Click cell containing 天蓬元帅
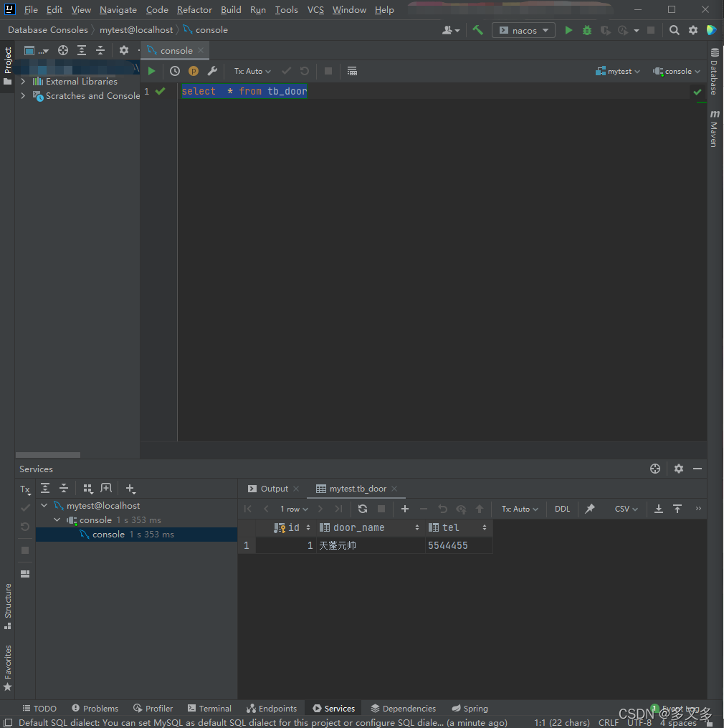724x728 pixels. (370, 545)
